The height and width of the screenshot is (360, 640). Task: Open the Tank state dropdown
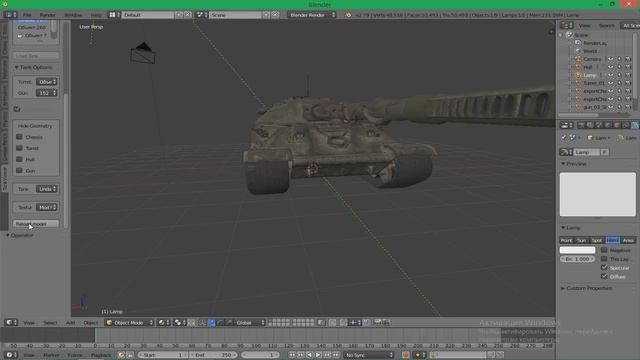tap(47, 189)
